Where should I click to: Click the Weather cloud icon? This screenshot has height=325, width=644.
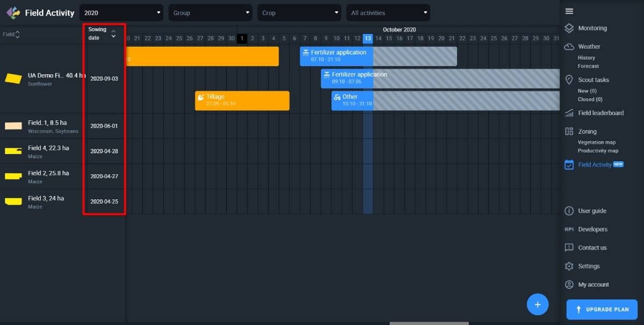coord(569,47)
